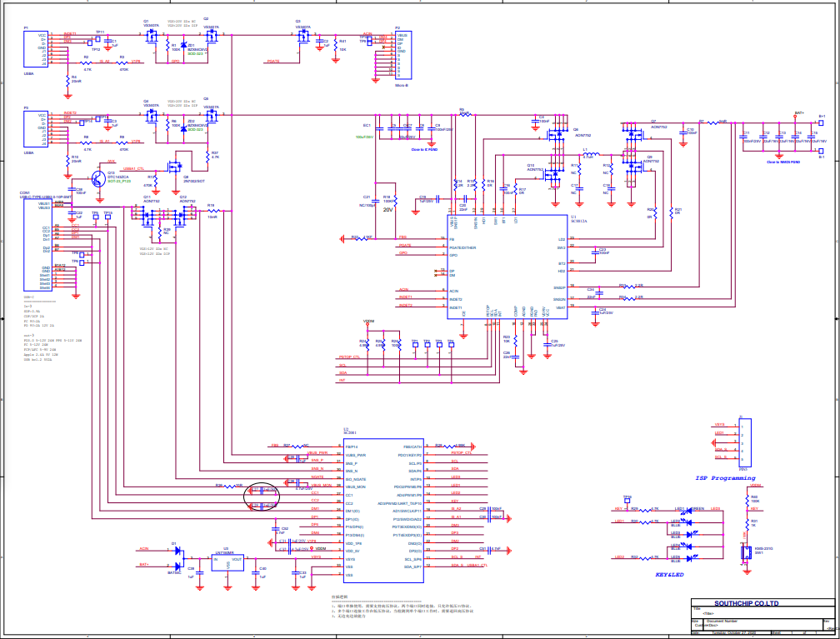Click the ISP Programming section label
The image size is (840, 639).
725,478
